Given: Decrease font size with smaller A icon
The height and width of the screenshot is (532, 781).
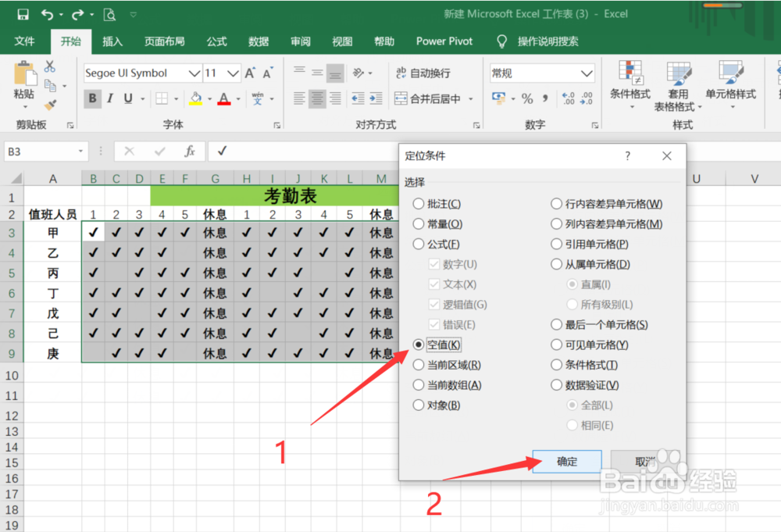Looking at the screenshot, I should coord(268,73).
